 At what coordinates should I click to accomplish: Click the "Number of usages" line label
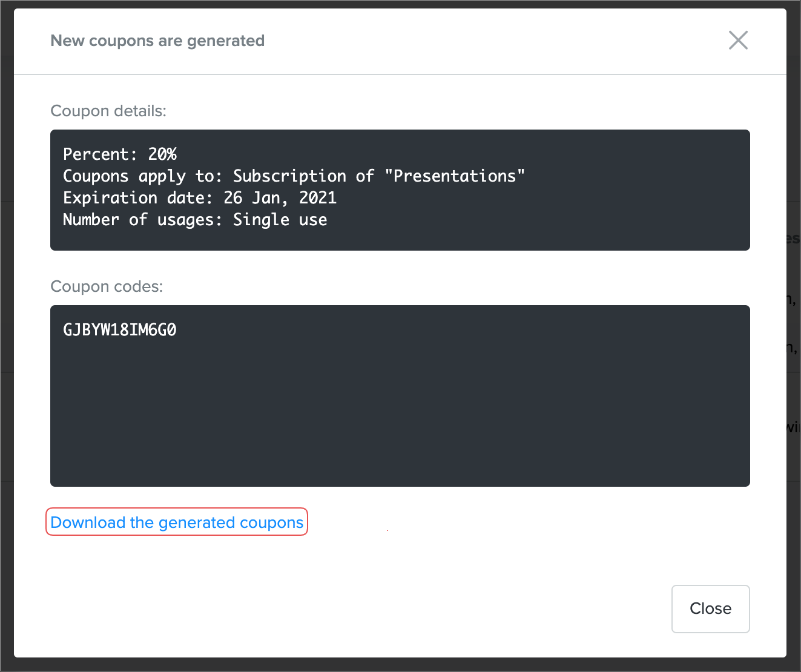pos(143,220)
